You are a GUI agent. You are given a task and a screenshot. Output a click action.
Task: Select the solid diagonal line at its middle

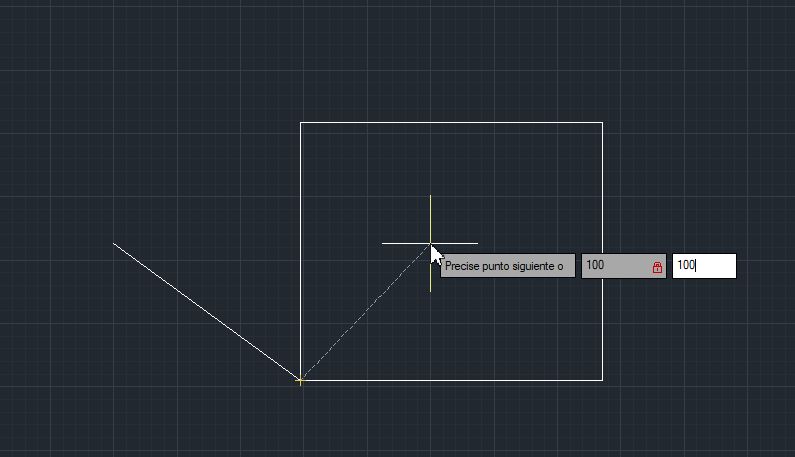pos(207,311)
